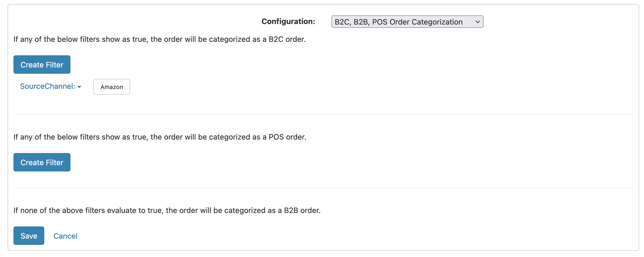Click the words 'B2B order' in the last description
The height and width of the screenshot is (257, 644).
pos(302,211)
